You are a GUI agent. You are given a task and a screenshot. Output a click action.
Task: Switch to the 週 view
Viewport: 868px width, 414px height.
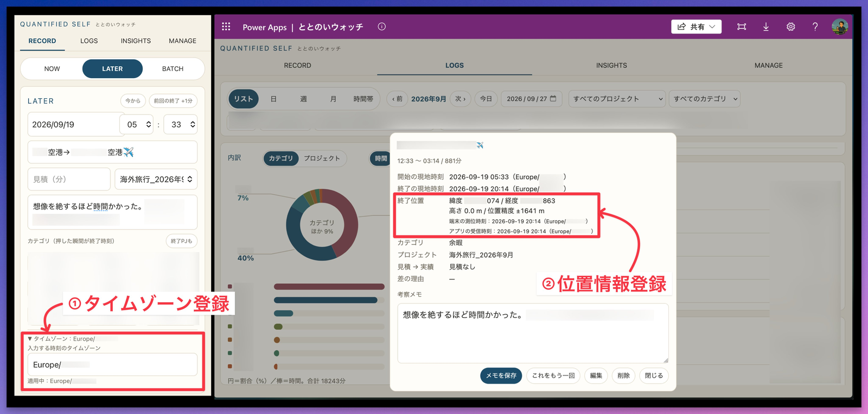coord(304,99)
